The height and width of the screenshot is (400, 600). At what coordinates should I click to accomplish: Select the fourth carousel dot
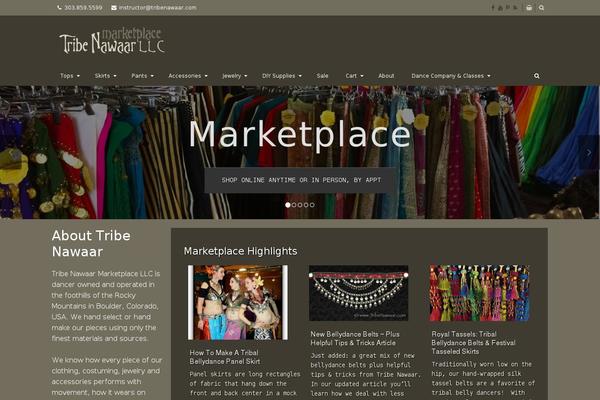[x=306, y=205]
